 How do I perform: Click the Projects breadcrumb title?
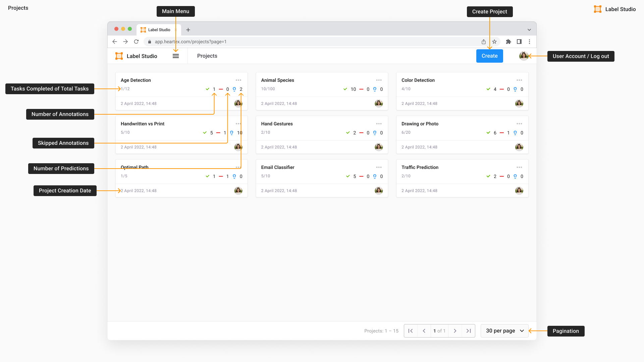207,56
